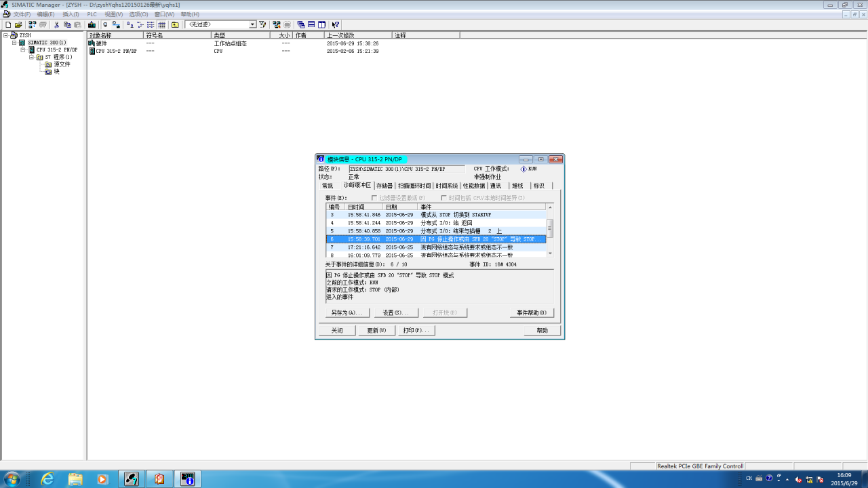The height and width of the screenshot is (488, 868).
Task: Click the 关闭 button in dialog
Action: coord(337,331)
